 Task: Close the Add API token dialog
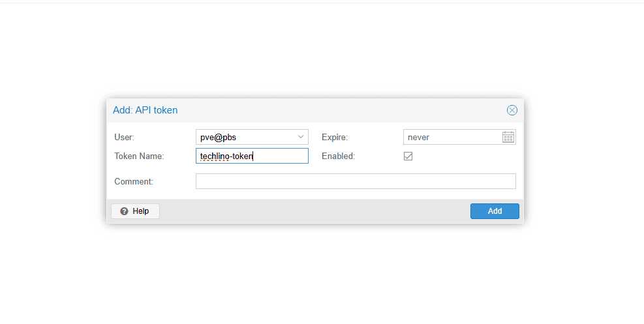click(x=512, y=110)
